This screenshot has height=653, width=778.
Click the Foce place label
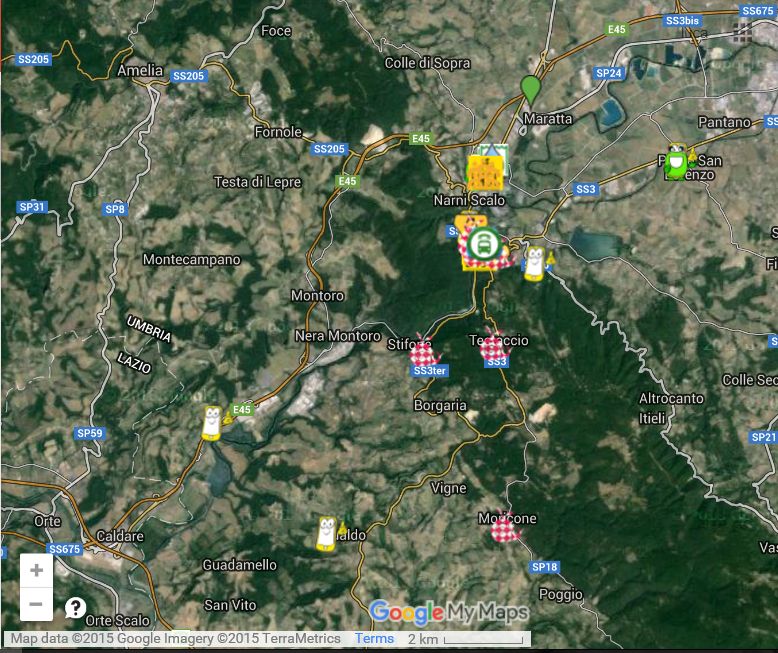(x=276, y=31)
